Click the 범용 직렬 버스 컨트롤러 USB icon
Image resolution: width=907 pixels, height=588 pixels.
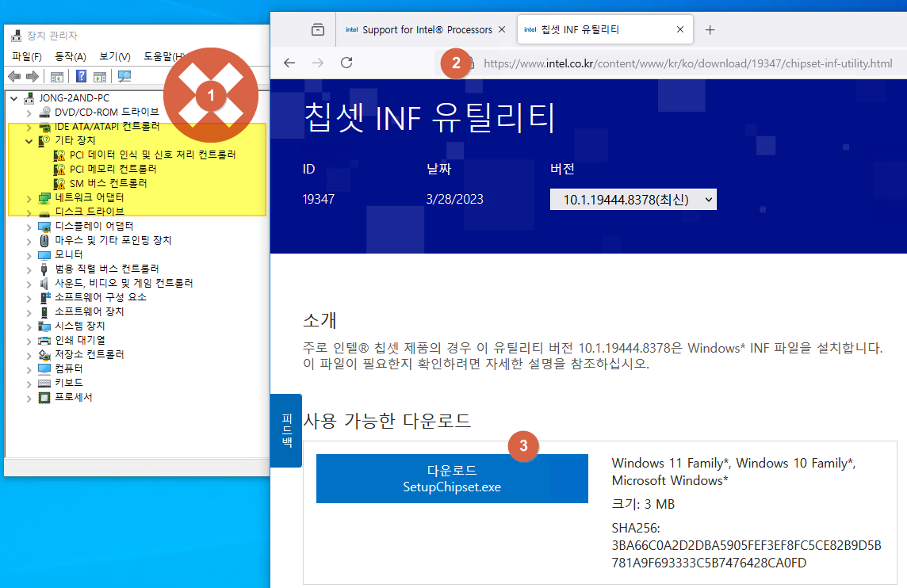tap(44, 269)
